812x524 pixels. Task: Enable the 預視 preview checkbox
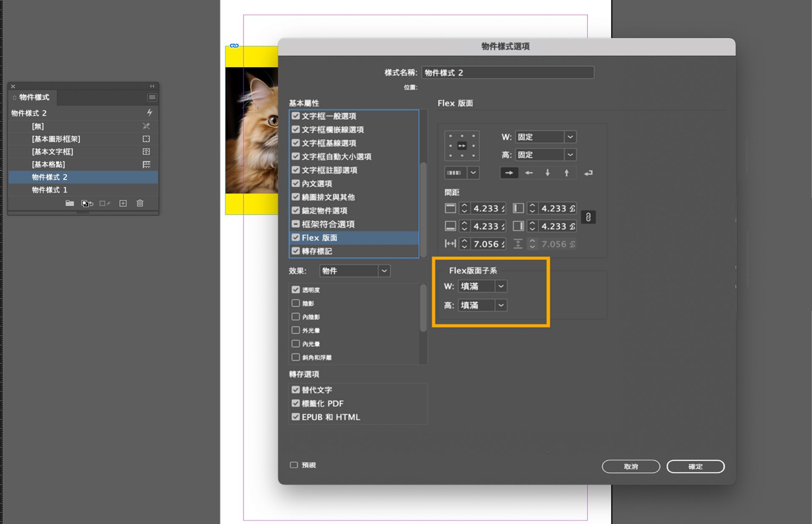click(x=294, y=465)
